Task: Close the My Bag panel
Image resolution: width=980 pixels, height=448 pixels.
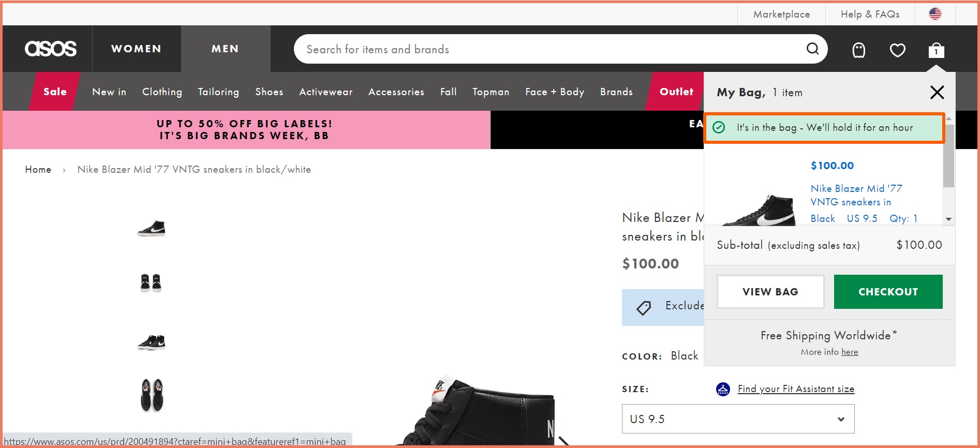Action: pos(937,92)
